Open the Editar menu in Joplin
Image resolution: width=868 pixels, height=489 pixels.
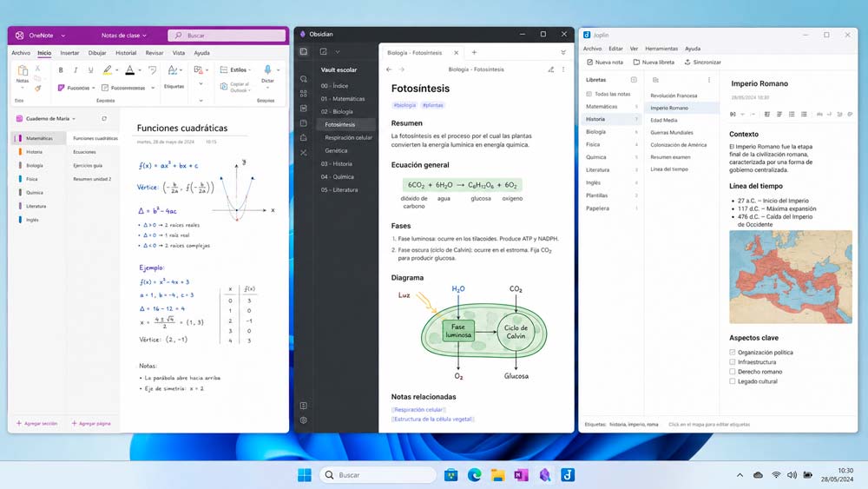[x=615, y=49]
